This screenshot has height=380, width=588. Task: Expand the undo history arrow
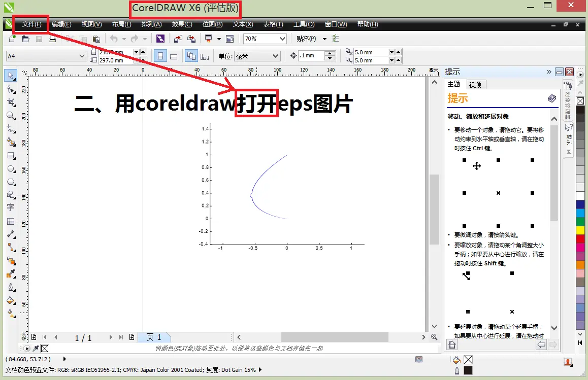coord(124,39)
